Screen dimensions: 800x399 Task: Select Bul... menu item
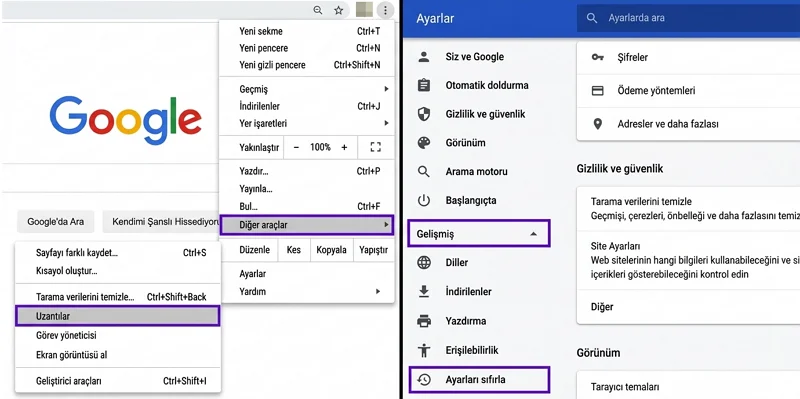pos(307,206)
